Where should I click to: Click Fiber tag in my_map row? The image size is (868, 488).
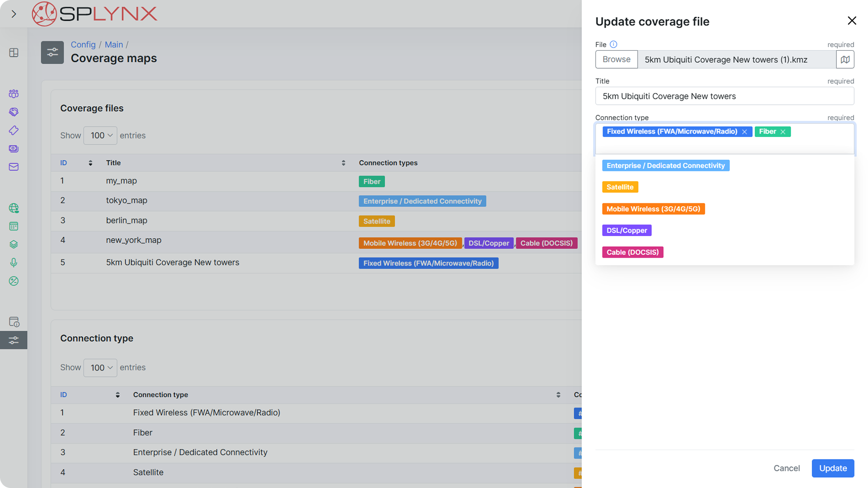point(372,182)
